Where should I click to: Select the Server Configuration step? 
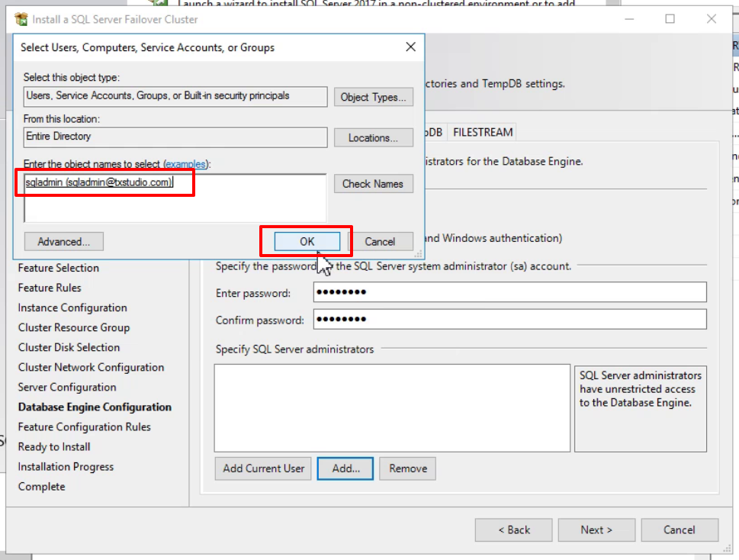(x=67, y=387)
